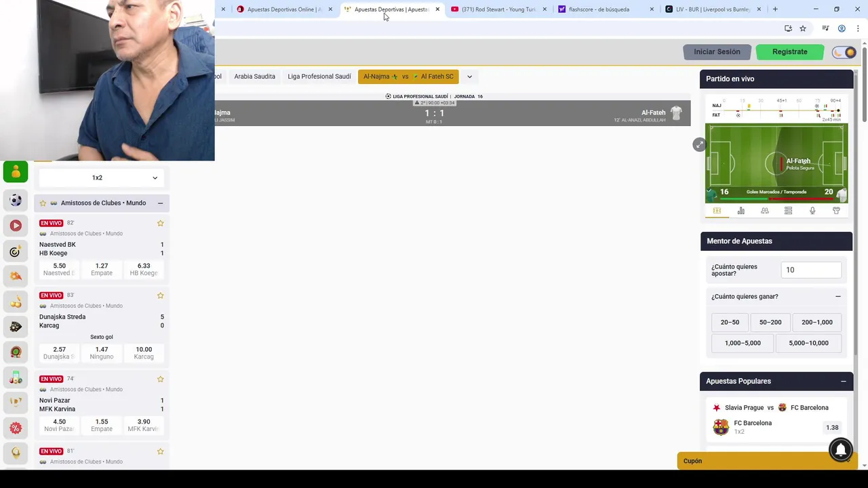
Task: Open a new browser tab with plus
Action: [x=775, y=9]
